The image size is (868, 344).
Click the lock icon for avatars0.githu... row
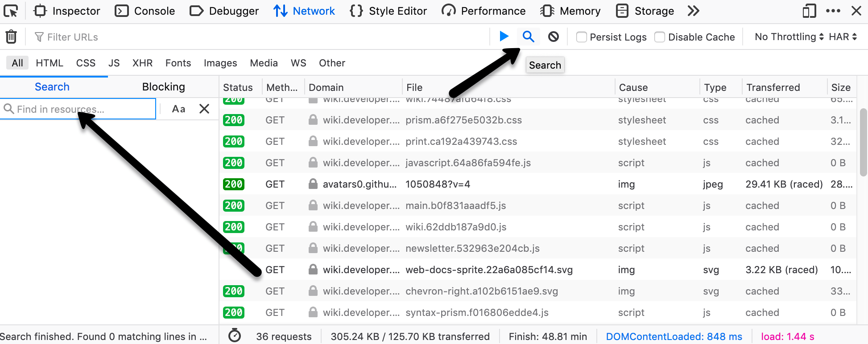313,184
